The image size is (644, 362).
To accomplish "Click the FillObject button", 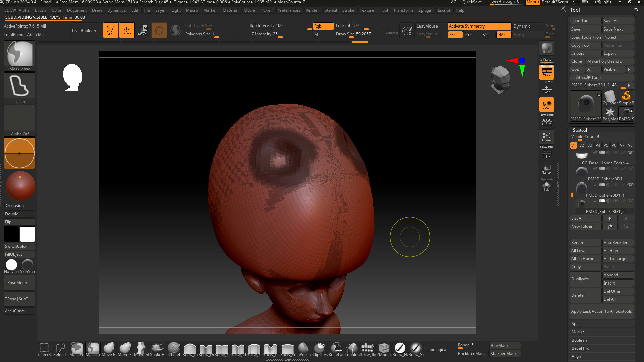I will tap(19, 254).
